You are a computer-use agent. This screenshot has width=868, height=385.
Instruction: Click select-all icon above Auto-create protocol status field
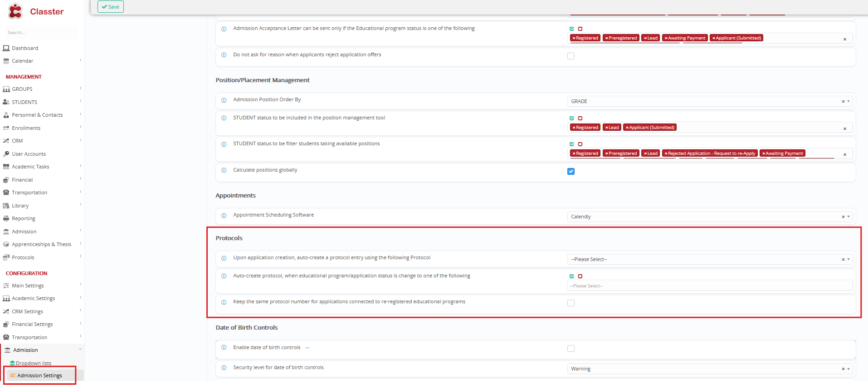[572, 276]
